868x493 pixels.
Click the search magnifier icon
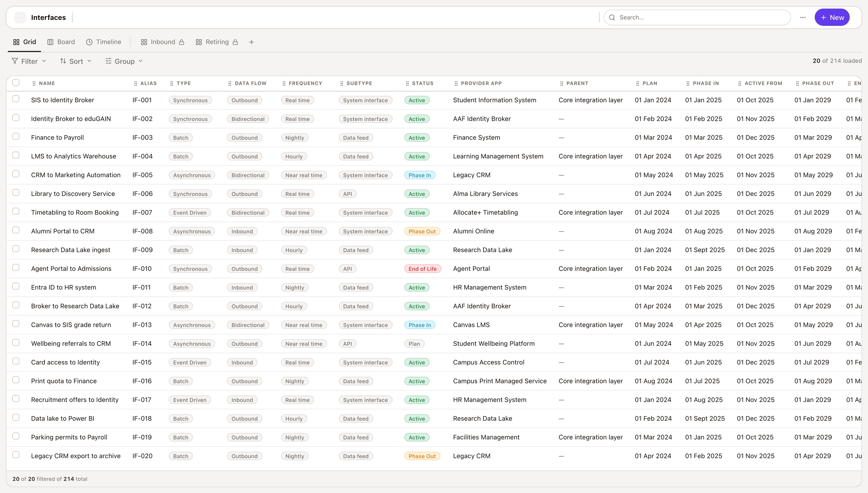[612, 18]
